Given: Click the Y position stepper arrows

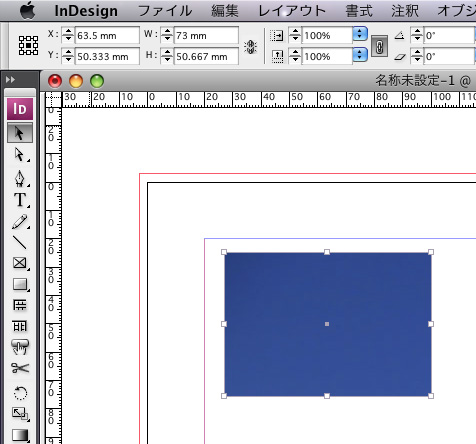Looking at the screenshot, I should click(68, 56).
